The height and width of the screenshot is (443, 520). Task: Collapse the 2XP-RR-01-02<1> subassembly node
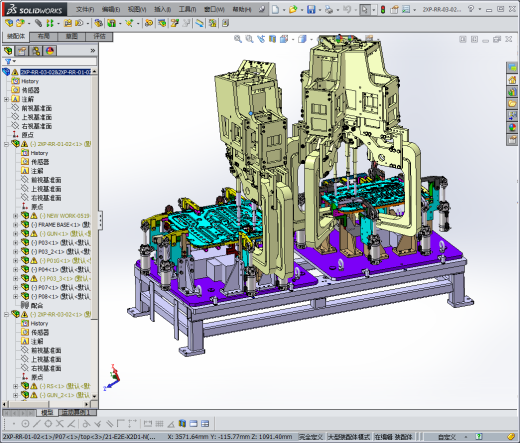[x=6, y=144]
